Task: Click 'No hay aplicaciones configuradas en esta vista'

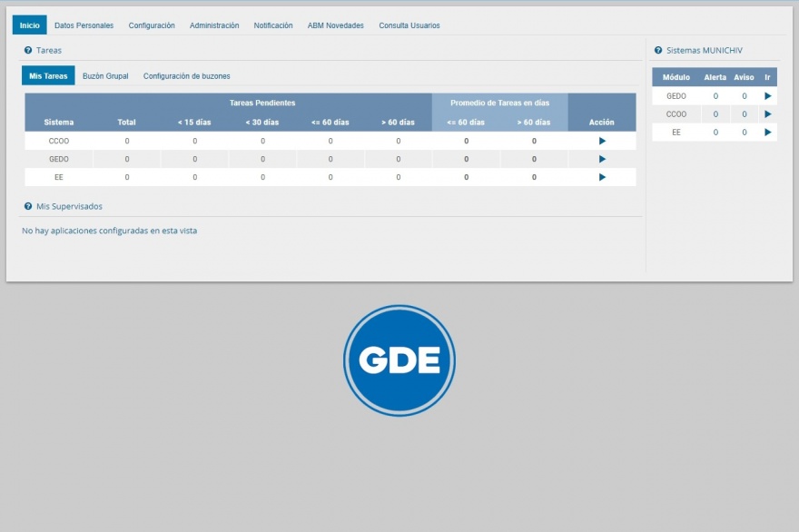Action: point(109,231)
